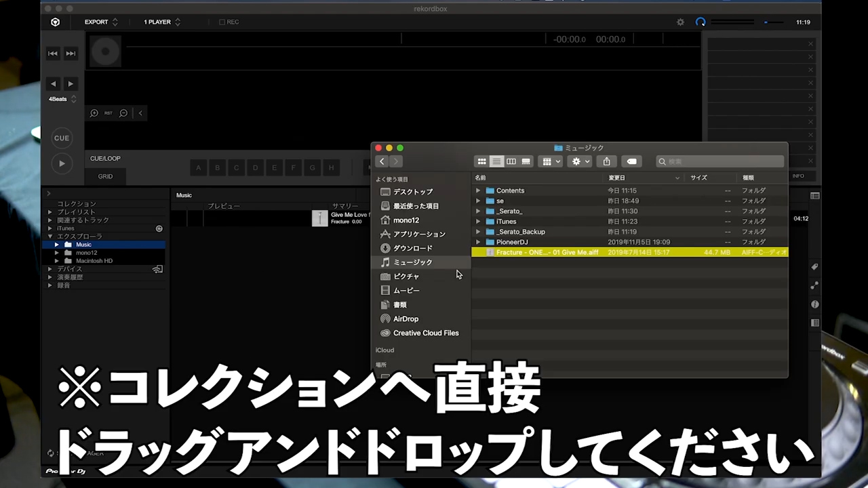Screen dimensions: 868x488
Task: Skip to next track in rekordbox
Action: click(71, 54)
